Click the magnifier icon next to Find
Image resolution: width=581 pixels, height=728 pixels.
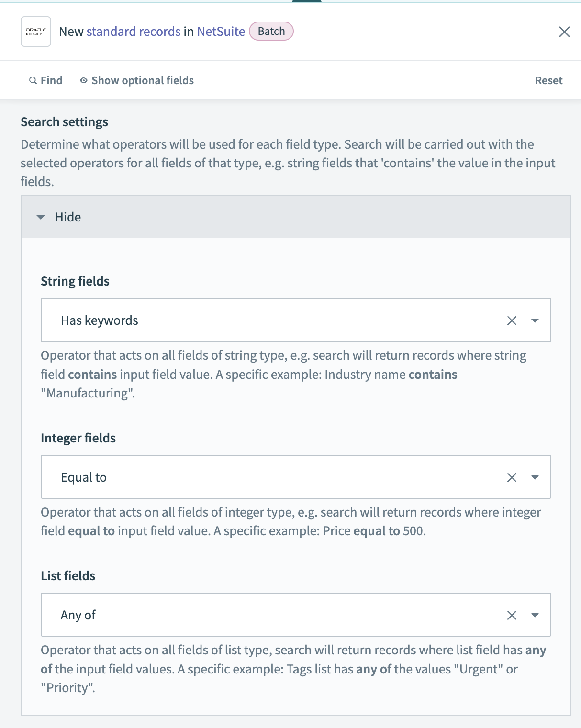click(33, 80)
